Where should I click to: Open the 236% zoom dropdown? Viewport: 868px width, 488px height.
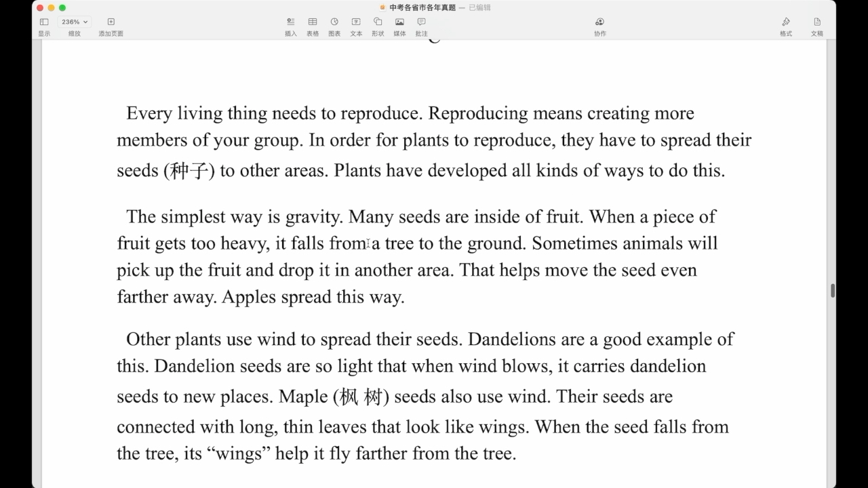click(75, 22)
